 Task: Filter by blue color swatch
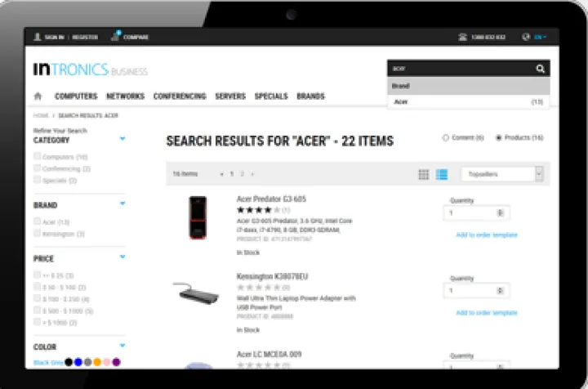[78, 362]
